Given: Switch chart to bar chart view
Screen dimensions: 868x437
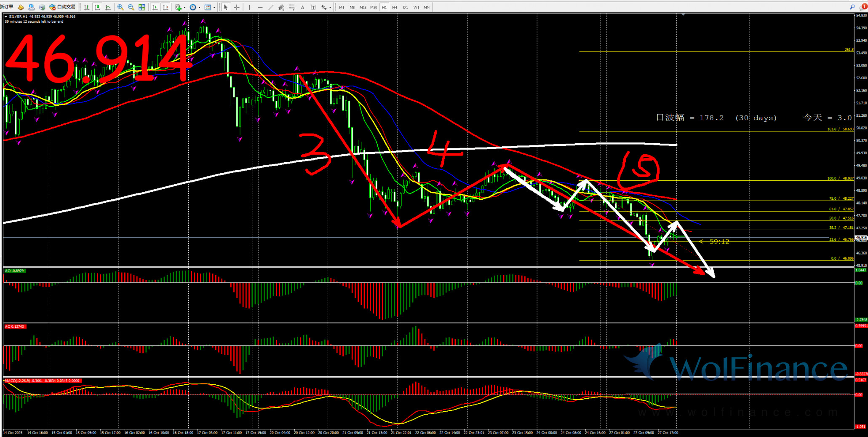Looking at the screenshot, I should coord(86,7).
